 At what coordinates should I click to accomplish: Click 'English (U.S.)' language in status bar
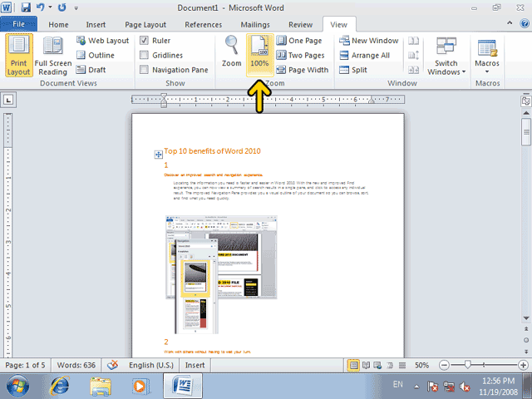(151, 365)
